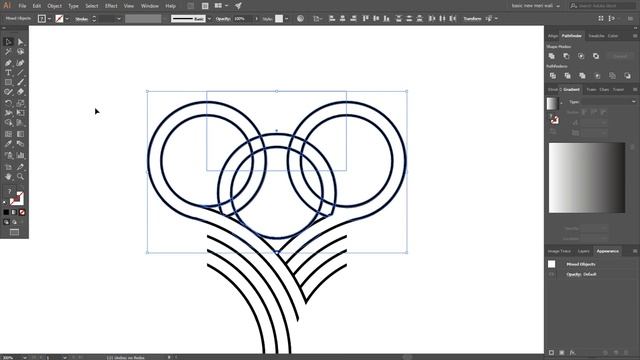Click Opacity: Default in Appearance panel
The image size is (640, 360).
[581, 274]
